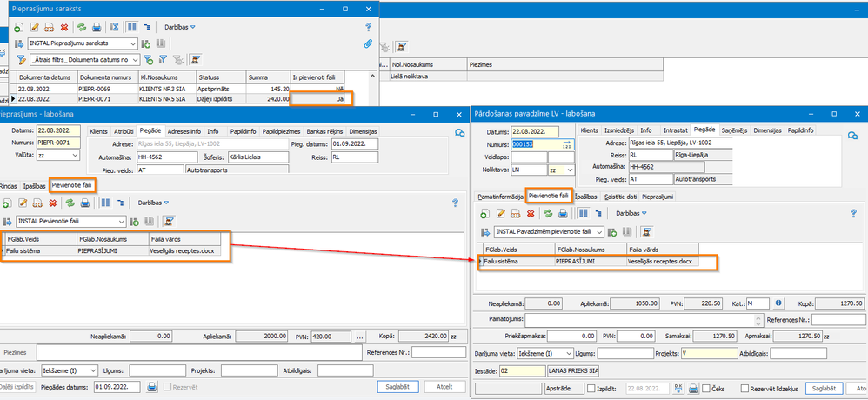The height and width of the screenshot is (400, 868).
Task: Click Pamatojums text field
Action: 644,320
